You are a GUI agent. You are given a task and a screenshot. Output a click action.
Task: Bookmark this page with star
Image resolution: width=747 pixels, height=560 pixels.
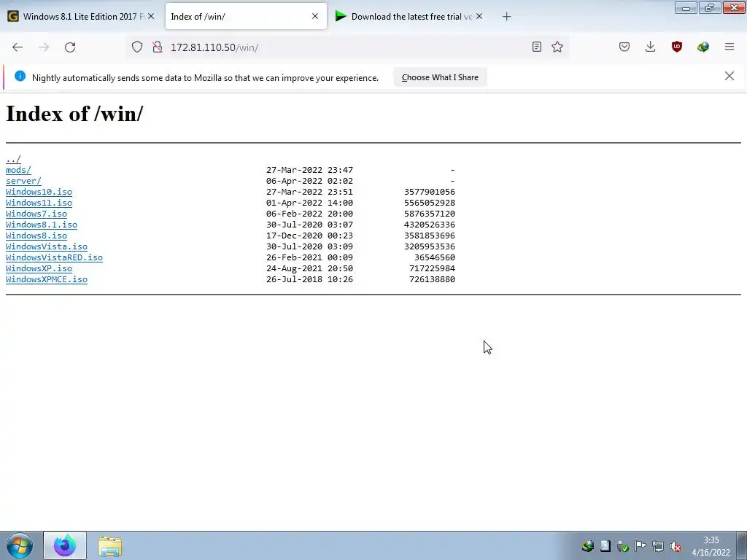(x=557, y=47)
